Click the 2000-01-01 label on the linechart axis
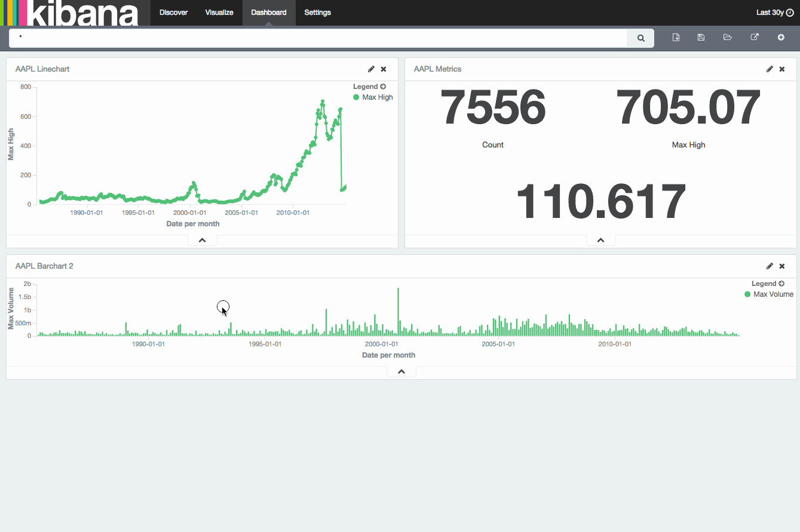Screen dimensions: 800x532 coord(190,213)
